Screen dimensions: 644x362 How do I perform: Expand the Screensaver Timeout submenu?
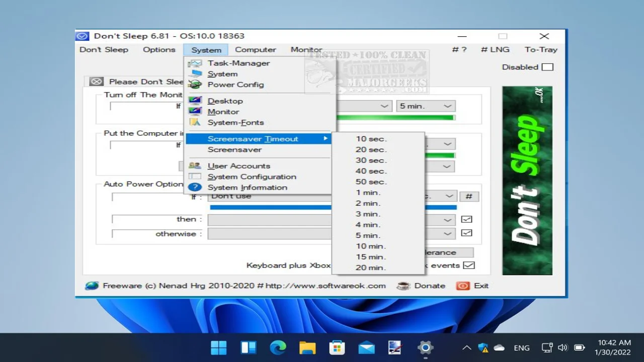(258, 139)
